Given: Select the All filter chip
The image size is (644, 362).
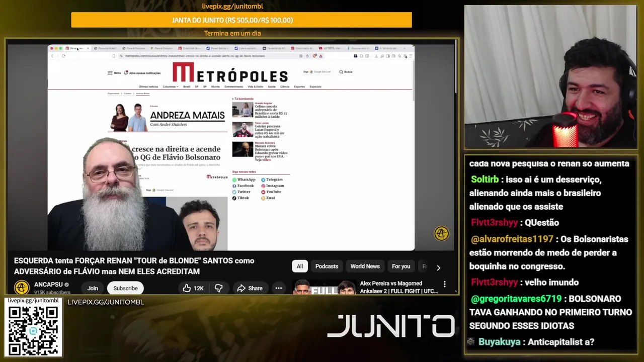Looking at the screenshot, I should 300,266.
